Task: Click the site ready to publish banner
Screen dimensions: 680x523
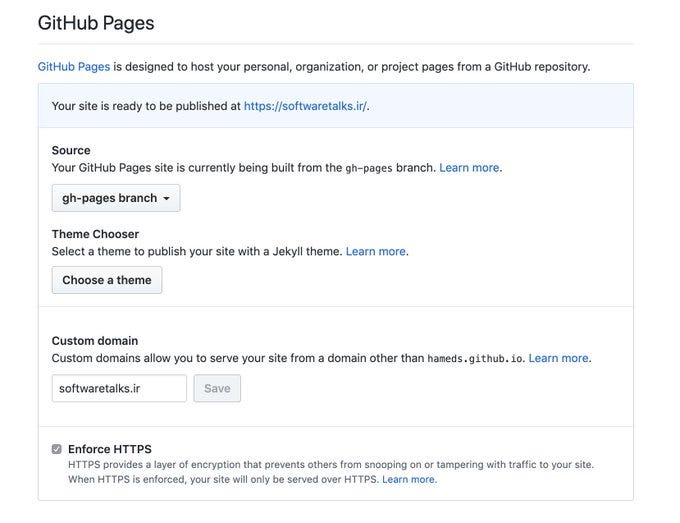Action: pyautogui.click(x=336, y=106)
